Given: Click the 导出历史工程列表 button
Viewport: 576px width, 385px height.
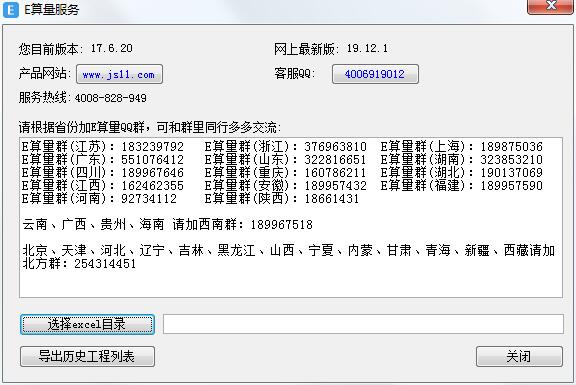Looking at the screenshot, I should point(87,356).
